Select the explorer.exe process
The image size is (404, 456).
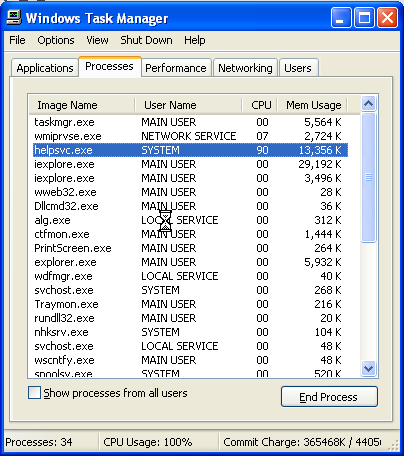click(x=190, y=262)
